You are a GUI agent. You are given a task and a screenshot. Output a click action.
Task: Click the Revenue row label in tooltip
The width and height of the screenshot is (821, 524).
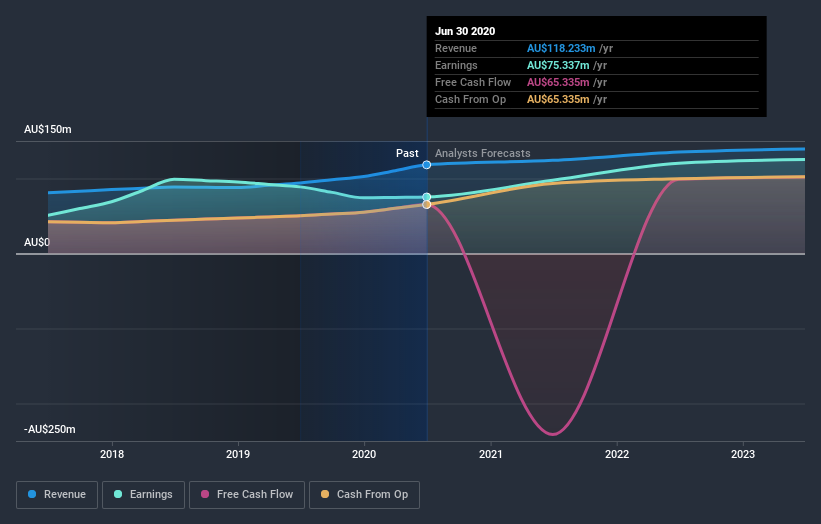click(x=456, y=48)
